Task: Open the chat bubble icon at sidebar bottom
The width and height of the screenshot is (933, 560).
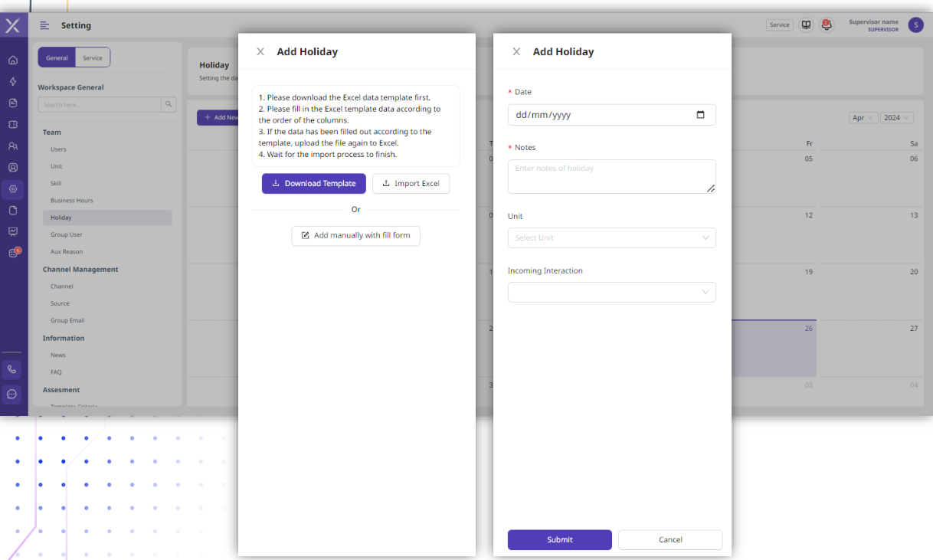Action: pos(11,394)
